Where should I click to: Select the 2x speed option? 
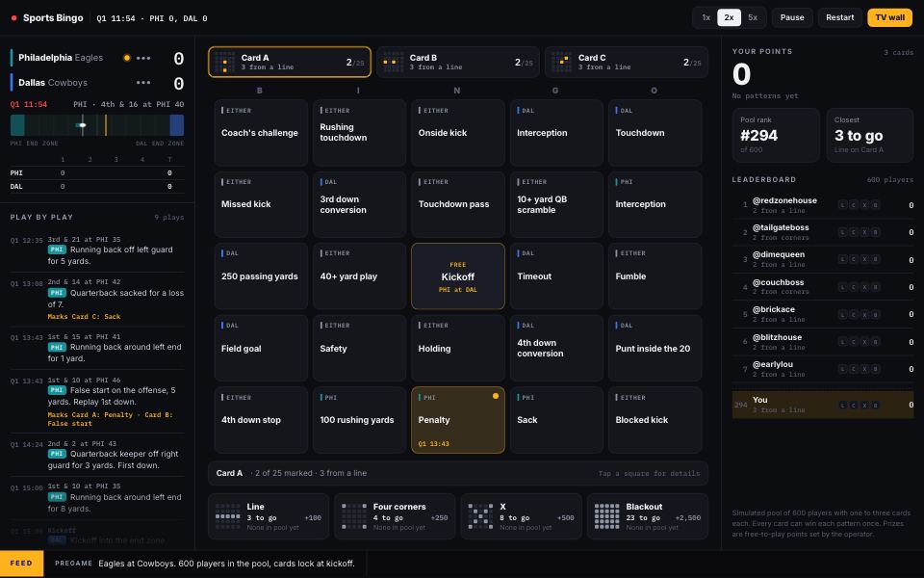click(729, 17)
